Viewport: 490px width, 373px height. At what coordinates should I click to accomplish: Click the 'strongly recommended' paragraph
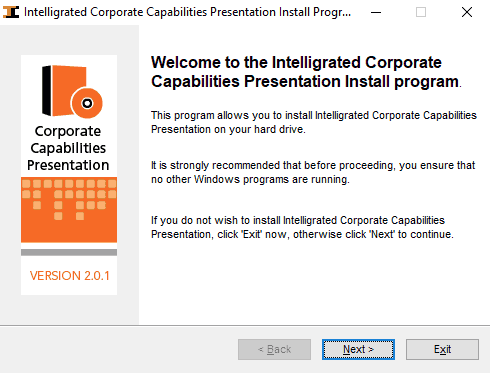(313, 172)
